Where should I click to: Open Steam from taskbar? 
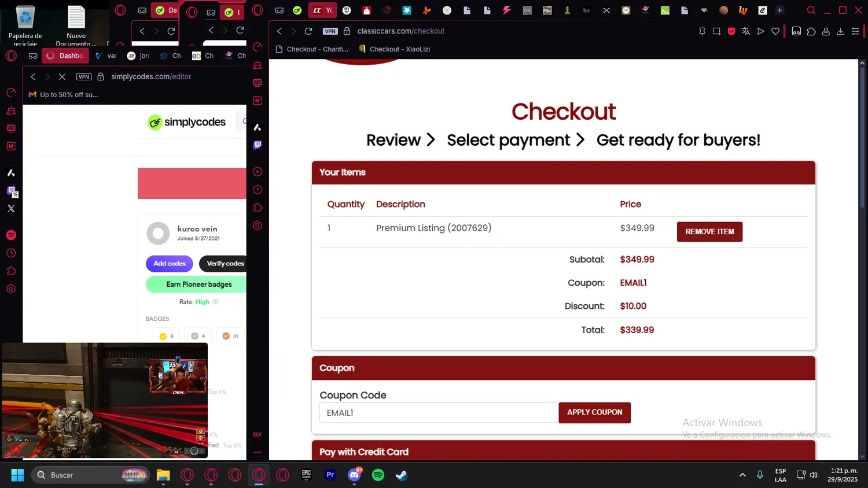tap(402, 475)
